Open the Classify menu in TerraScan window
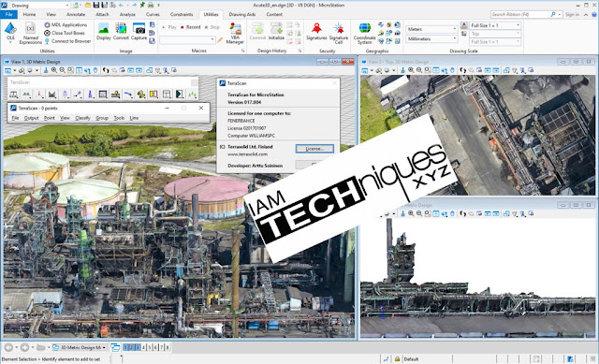This screenshot has height=364, width=599. point(82,118)
